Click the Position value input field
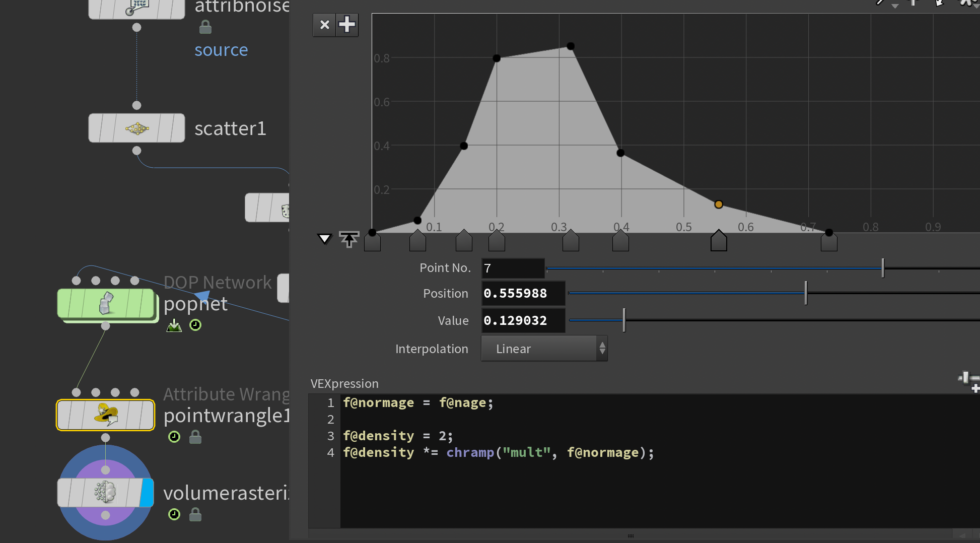Screen dimensions: 980x543 click(x=523, y=294)
